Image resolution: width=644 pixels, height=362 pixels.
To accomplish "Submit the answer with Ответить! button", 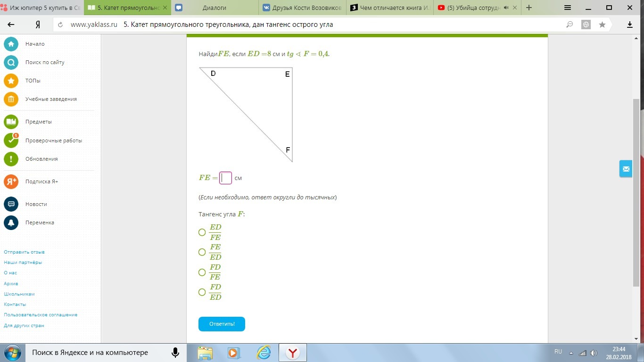I will [222, 324].
